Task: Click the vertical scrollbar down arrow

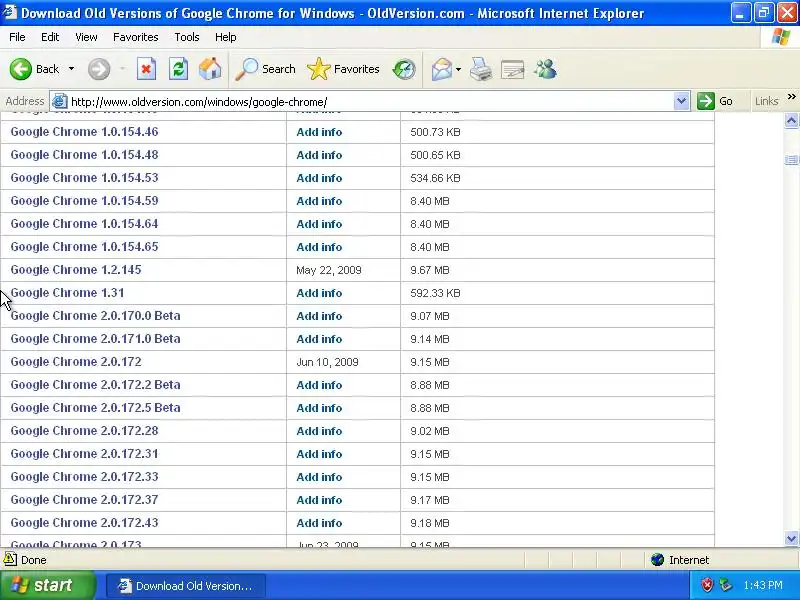Action: coord(791,538)
